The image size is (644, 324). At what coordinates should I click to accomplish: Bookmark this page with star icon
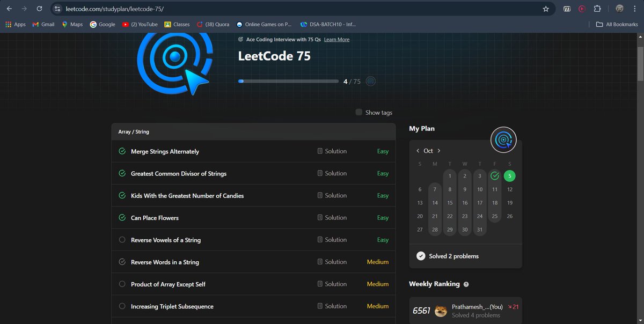coord(546,9)
